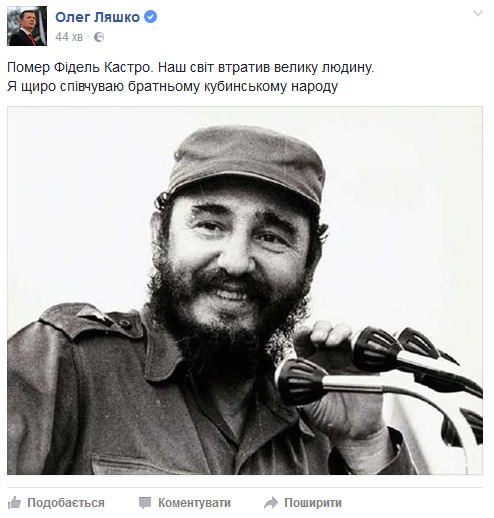Image resolution: width=494 pixels, height=518 pixels.
Task: Click the blue verified badge icon
Action: click(x=150, y=17)
